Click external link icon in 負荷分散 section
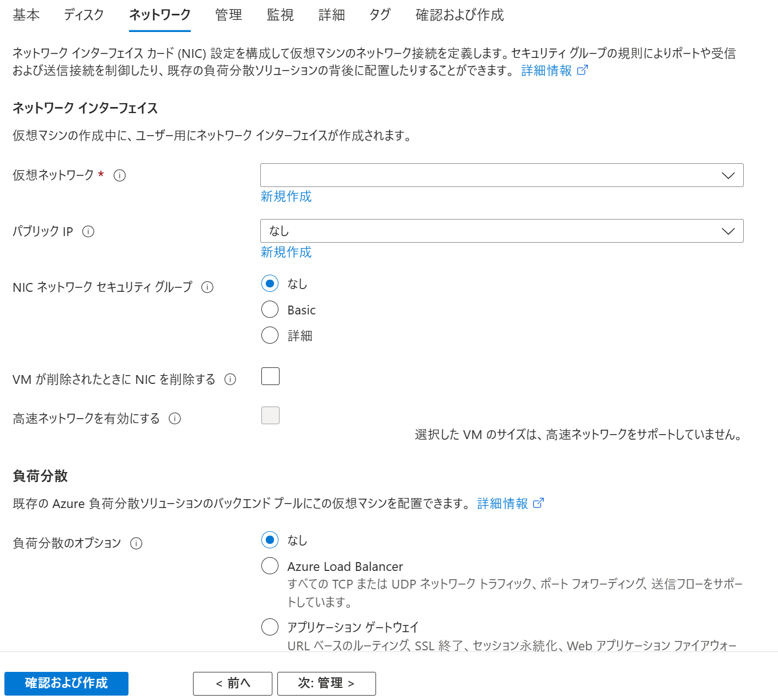 pyautogui.click(x=539, y=503)
